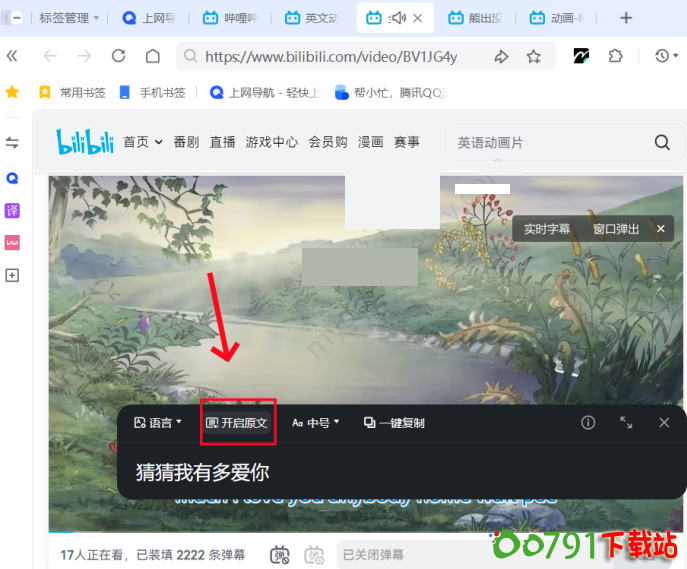Open the black-green extension icon
Viewport: 687px width, 569px height.
tap(581, 56)
